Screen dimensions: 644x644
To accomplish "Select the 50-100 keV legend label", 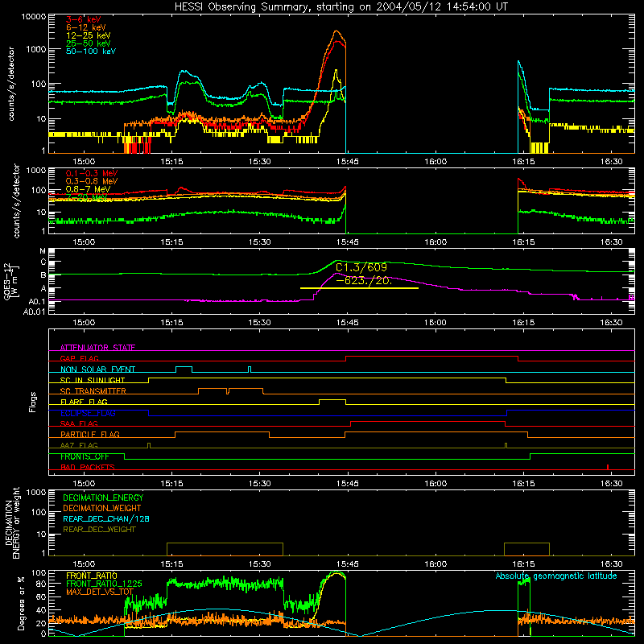I will point(91,52).
